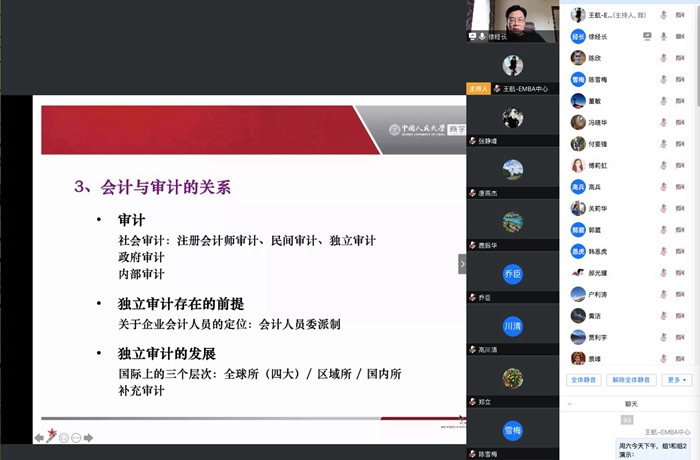The image size is (700, 460).
Task: Select 乔臣's video thumbnail
Action: pos(512,274)
